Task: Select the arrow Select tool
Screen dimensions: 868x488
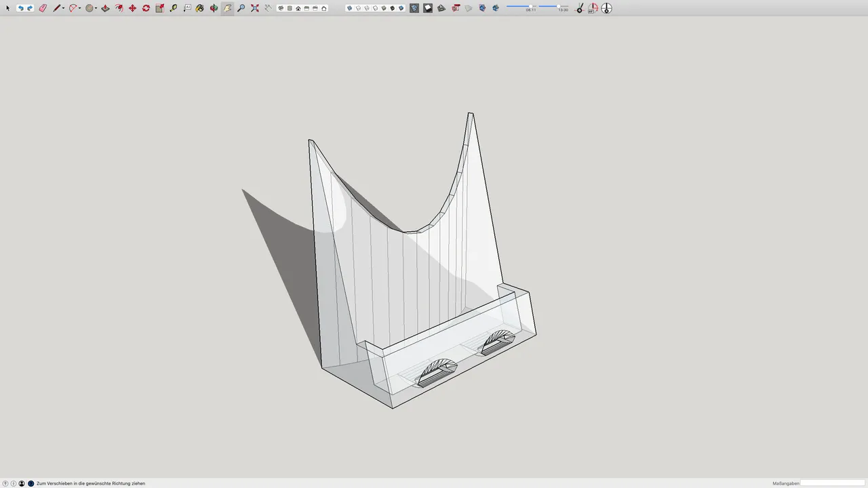Action: click(x=7, y=8)
